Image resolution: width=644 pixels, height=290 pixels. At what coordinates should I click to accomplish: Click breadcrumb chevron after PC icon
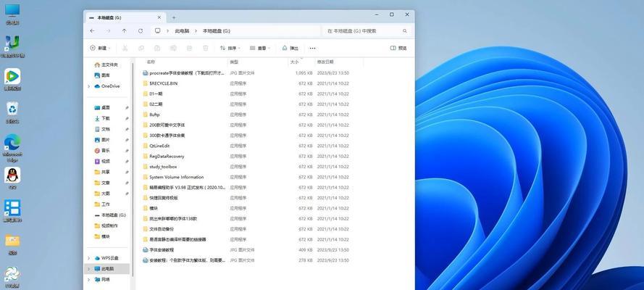click(x=168, y=30)
